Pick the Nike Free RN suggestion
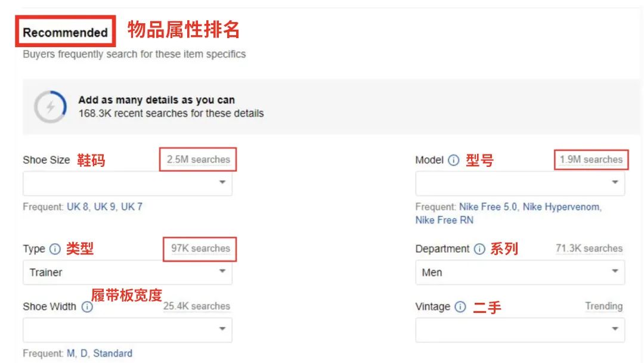The image size is (644, 363). click(444, 220)
